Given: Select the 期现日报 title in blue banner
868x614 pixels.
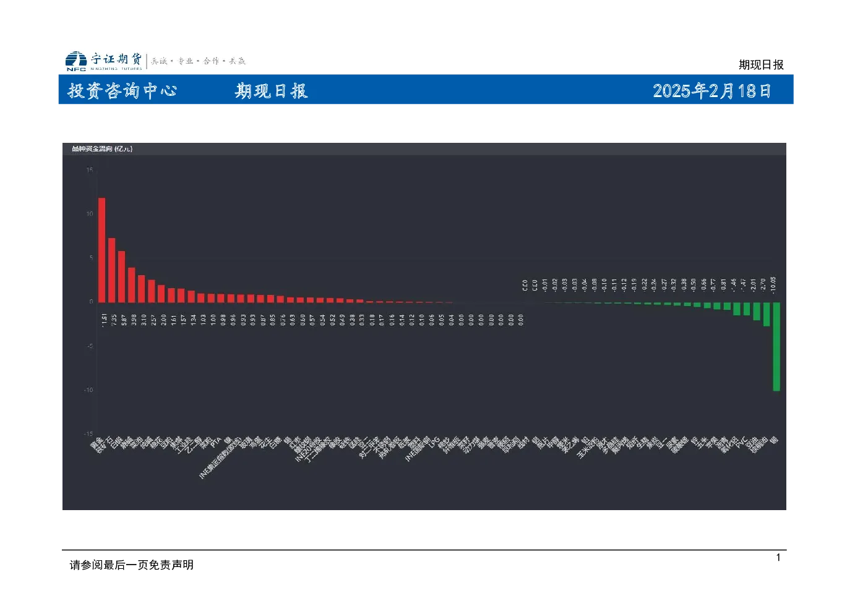Looking at the screenshot, I should 271,91.
